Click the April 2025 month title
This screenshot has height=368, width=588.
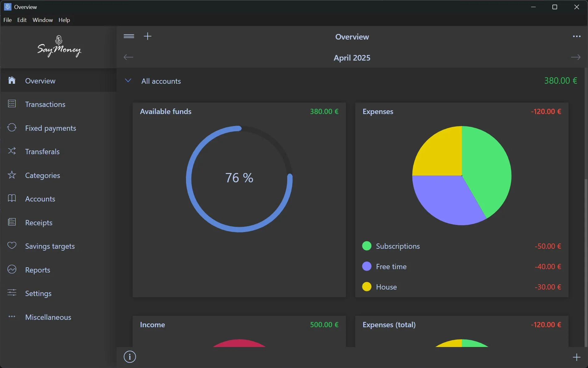tap(352, 58)
